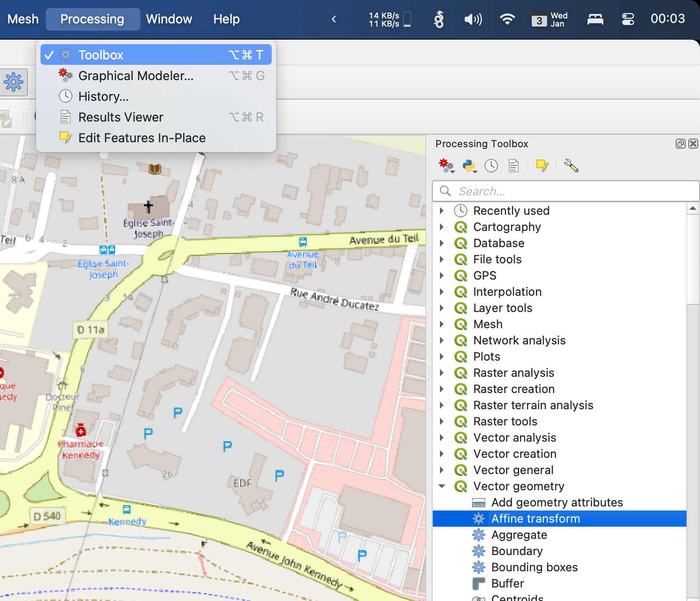Float the Processing Toolbox panel
The height and width of the screenshot is (601, 700).
(680, 144)
